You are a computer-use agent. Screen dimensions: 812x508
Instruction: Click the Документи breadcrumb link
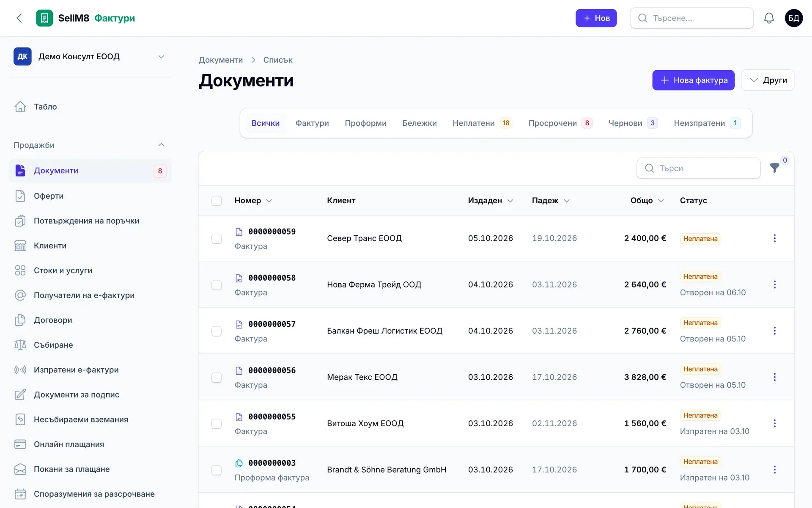[221, 60]
